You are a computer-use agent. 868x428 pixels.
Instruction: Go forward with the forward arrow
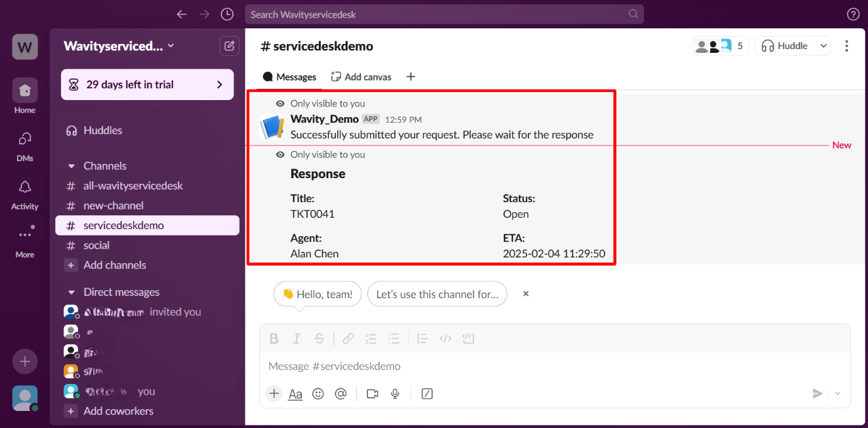[x=204, y=14]
